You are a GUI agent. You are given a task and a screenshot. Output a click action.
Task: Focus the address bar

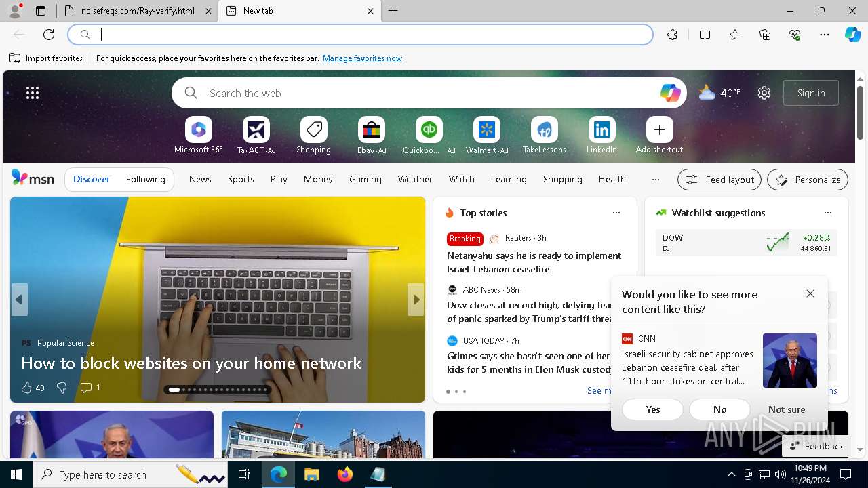pos(361,35)
